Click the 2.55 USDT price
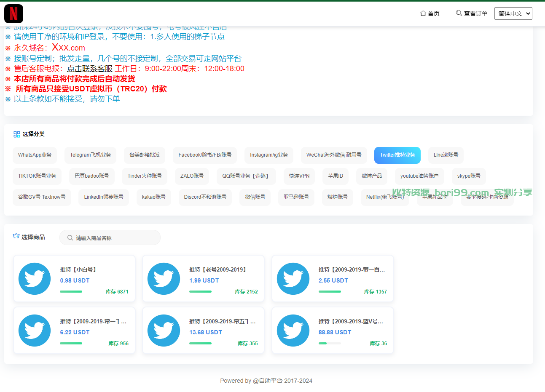Viewport: 545px width, 392px height. point(333,280)
